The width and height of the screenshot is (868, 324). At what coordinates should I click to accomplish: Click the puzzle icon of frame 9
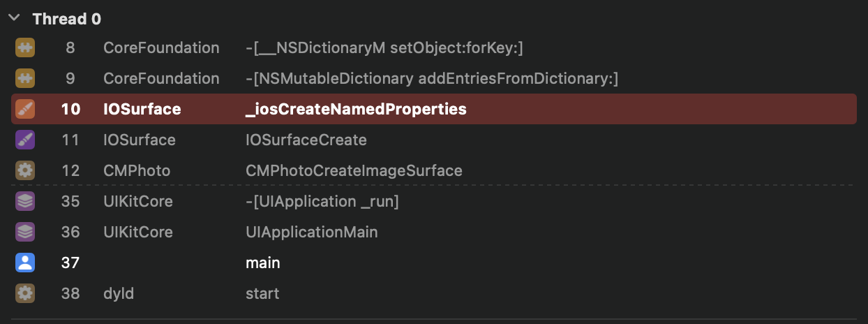click(25, 79)
